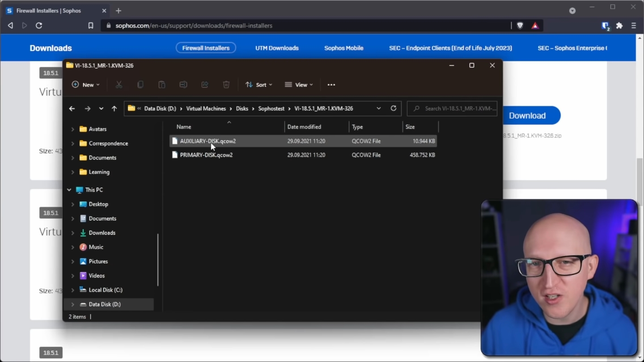
Task: Open SEC – Endpoint Clients tab
Action: click(450, 48)
